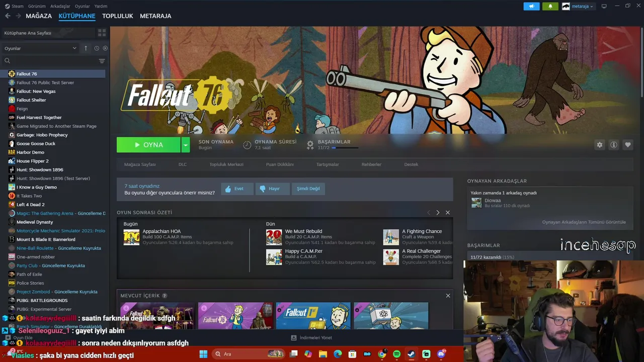
Task: Go to previous post-game summary page
Action: pos(428,213)
